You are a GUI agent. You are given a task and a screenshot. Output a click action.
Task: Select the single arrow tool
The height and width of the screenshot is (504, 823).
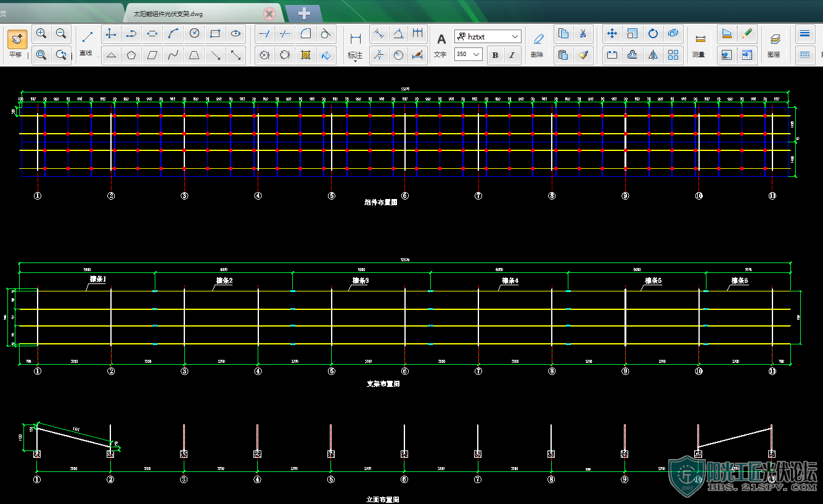click(215, 55)
